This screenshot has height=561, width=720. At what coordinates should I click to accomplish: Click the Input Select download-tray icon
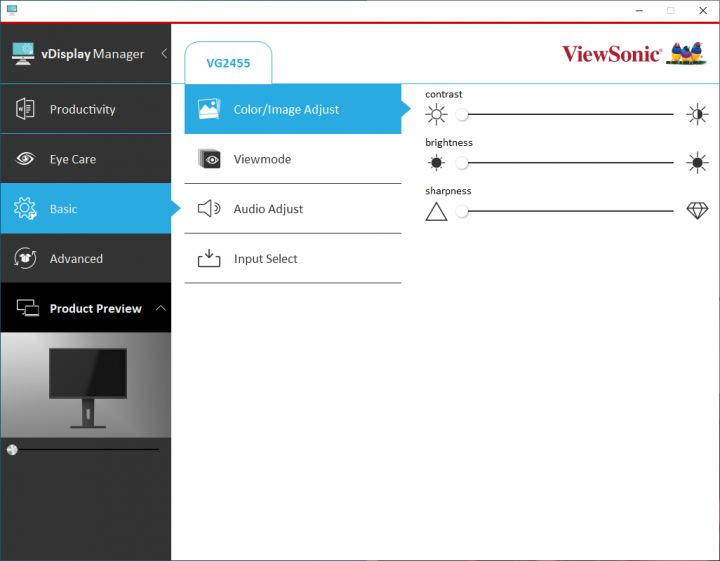point(209,258)
